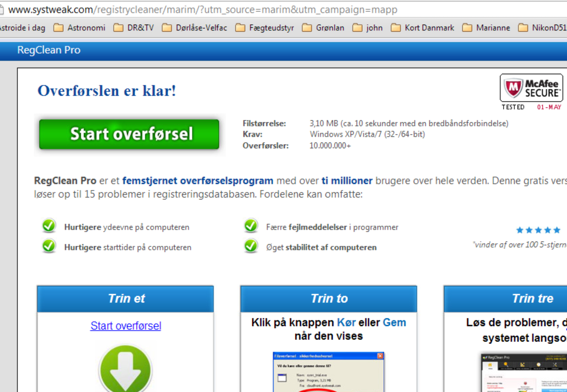Open the Grønlan bookmark folder
The image size is (567, 392).
point(323,28)
